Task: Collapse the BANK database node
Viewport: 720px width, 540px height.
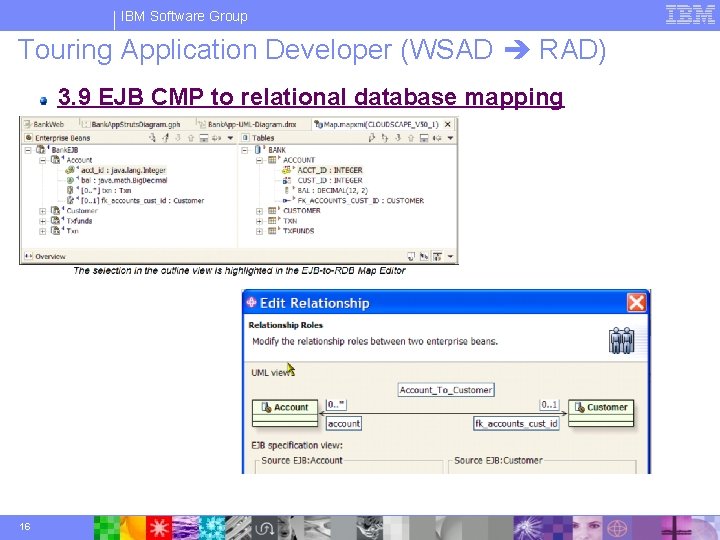Action: tap(245, 150)
